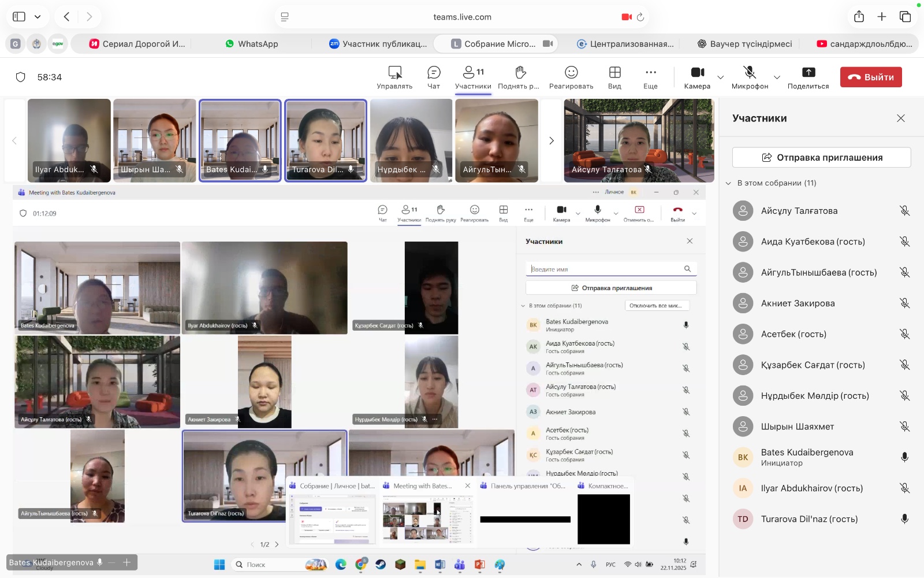Toggle mic for Turarova Dil'naz in list
Image resolution: width=924 pixels, height=578 pixels.
tap(904, 519)
